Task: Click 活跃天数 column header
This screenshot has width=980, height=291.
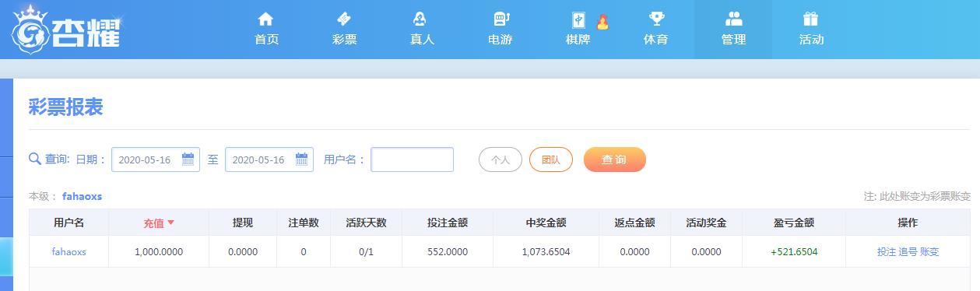Action: pos(366,223)
